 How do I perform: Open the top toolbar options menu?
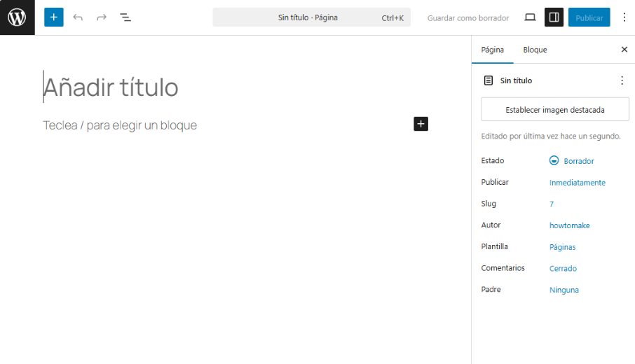click(624, 17)
